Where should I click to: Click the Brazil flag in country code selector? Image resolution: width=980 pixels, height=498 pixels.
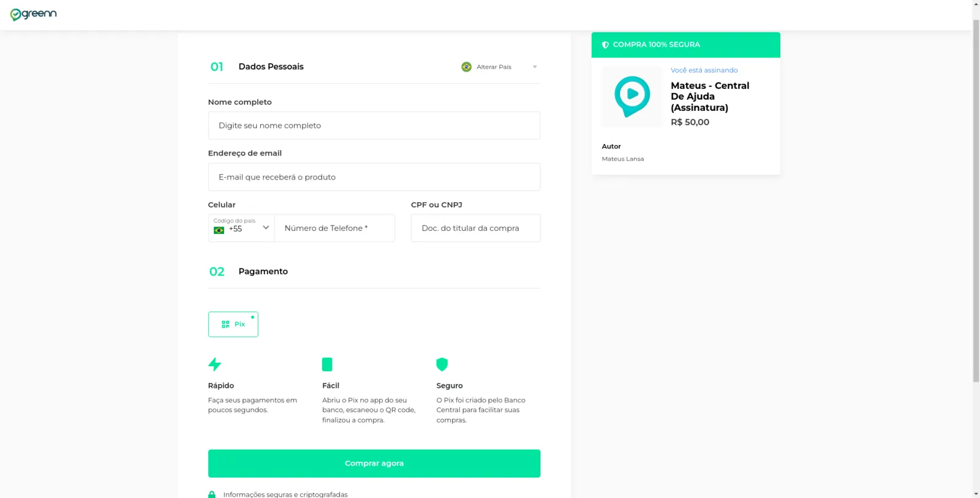219,230
